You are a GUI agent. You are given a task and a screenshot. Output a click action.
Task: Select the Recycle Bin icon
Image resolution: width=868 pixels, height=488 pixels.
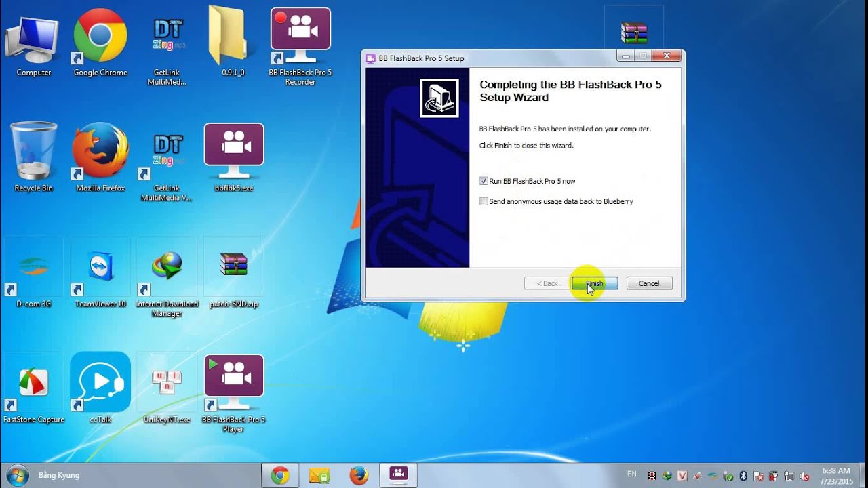tap(34, 157)
